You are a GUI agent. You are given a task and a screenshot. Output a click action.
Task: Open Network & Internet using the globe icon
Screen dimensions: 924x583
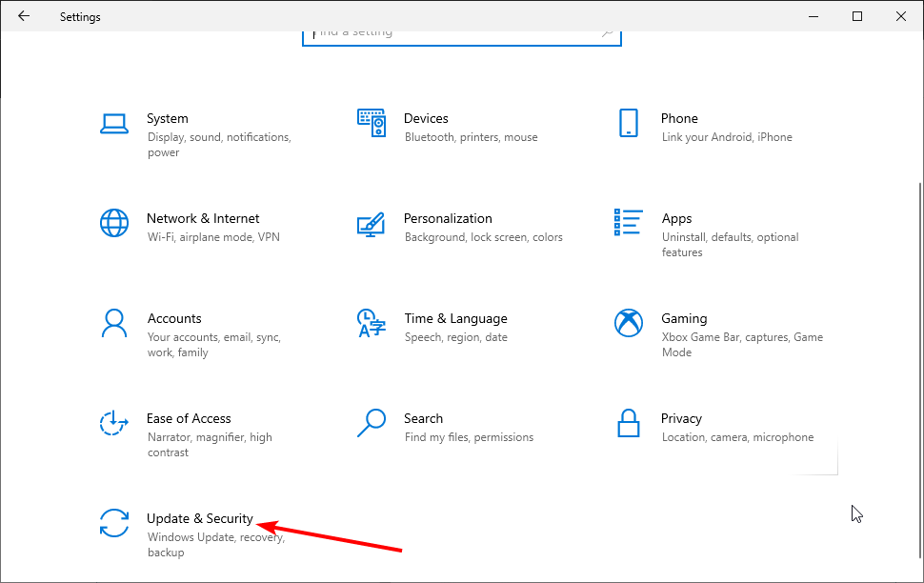pos(114,224)
